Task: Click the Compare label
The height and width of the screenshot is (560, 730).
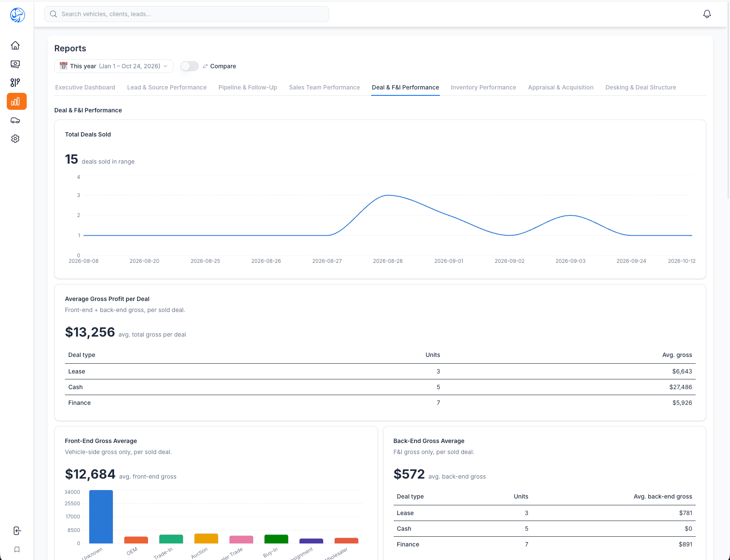Action: coord(223,66)
